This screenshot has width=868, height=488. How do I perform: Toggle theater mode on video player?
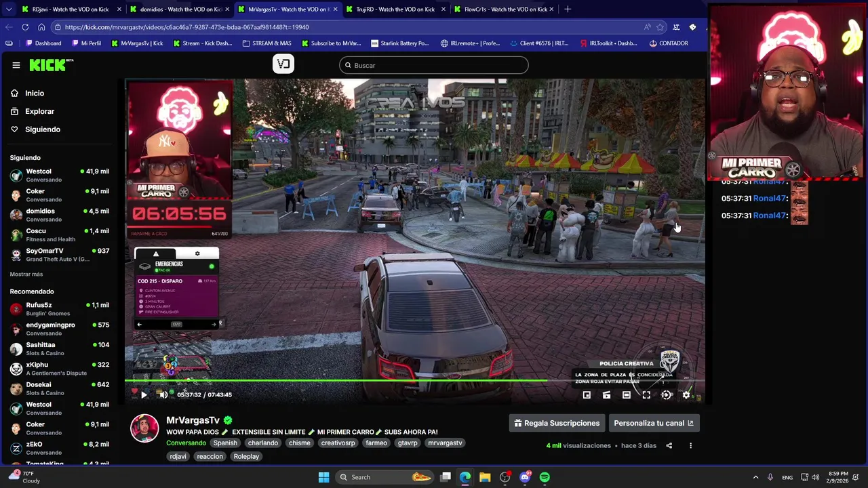tap(627, 395)
